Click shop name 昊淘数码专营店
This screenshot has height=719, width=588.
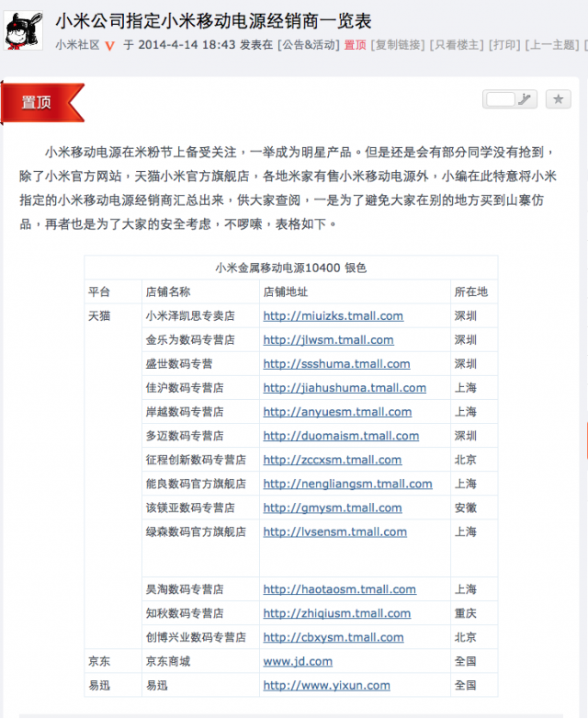tap(185, 589)
